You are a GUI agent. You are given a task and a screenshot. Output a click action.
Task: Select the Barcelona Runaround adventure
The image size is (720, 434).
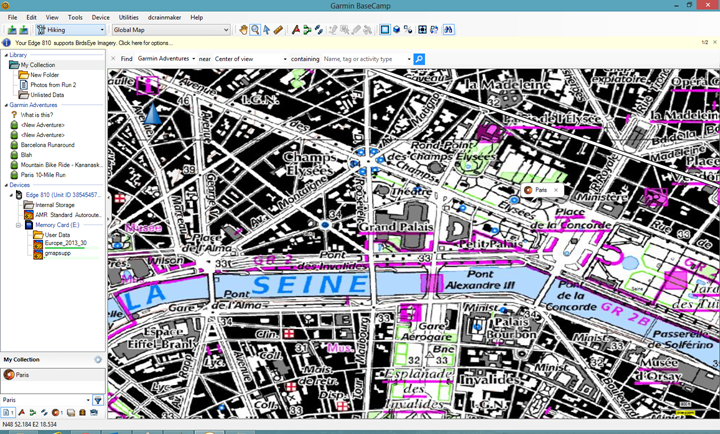[x=47, y=145]
